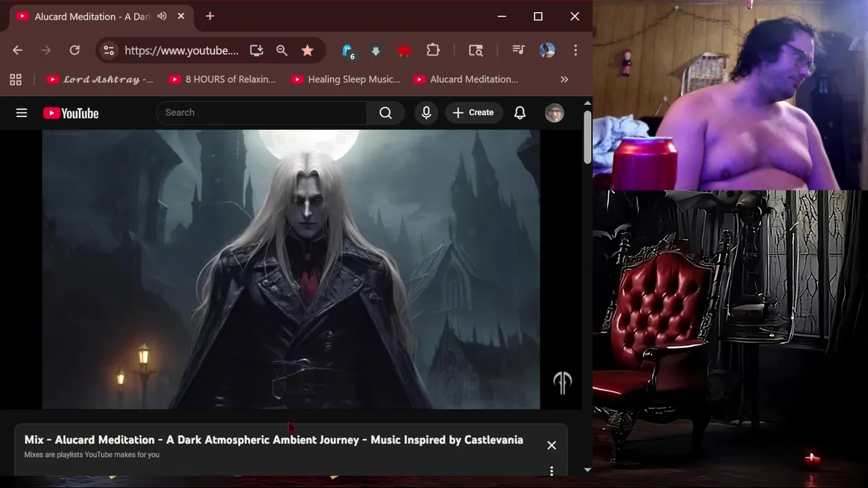This screenshot has width=868, height=488.
Task: Expand the hidden bookmarks chevron
Action: (x=564, y=79)
